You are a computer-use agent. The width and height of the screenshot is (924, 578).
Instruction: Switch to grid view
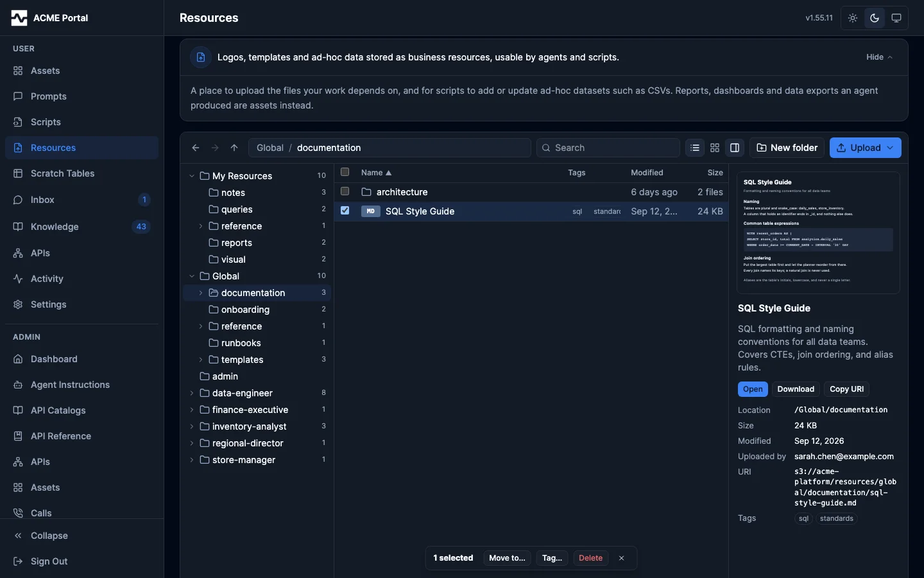tap(715, 148)
